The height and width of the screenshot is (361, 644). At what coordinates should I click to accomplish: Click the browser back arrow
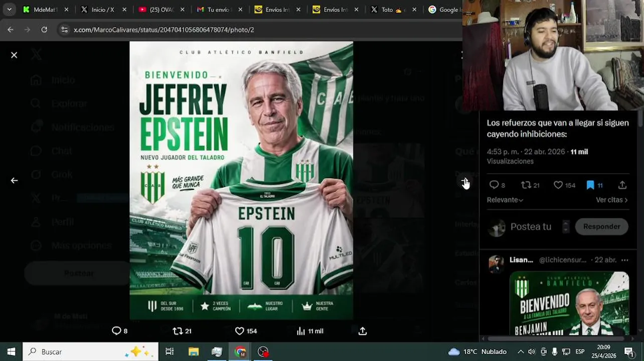tap(11, 30)
